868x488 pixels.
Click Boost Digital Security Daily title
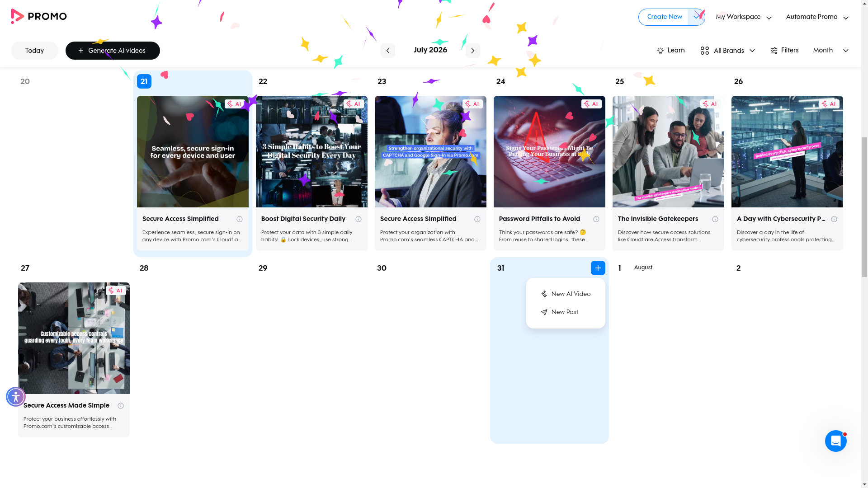point(303,219)
